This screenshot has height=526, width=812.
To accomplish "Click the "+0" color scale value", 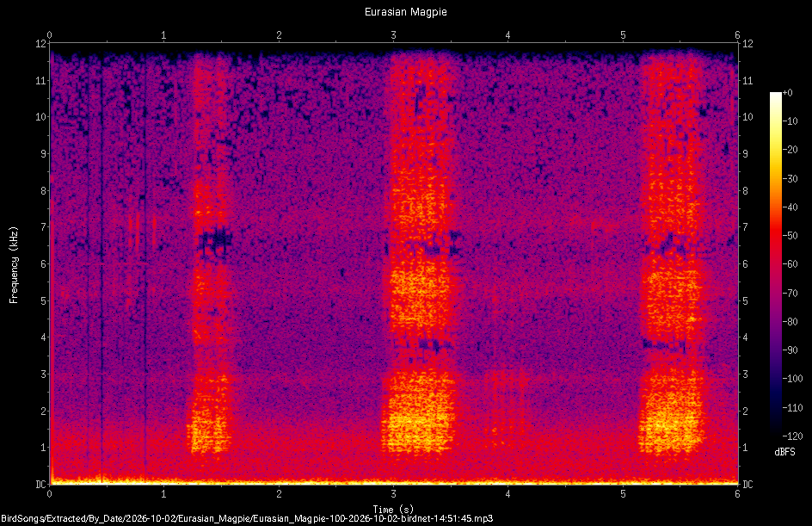I will click(x=787, y=93).
